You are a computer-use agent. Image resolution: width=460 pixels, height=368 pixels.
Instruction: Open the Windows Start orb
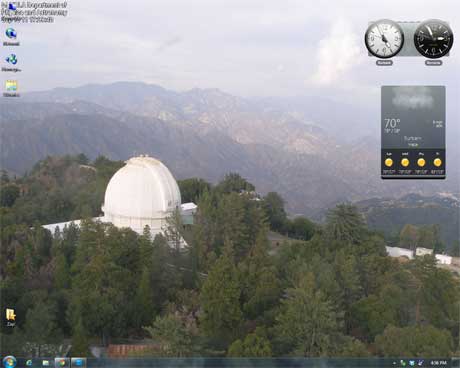pyautogui.click(x=9, y=362)
